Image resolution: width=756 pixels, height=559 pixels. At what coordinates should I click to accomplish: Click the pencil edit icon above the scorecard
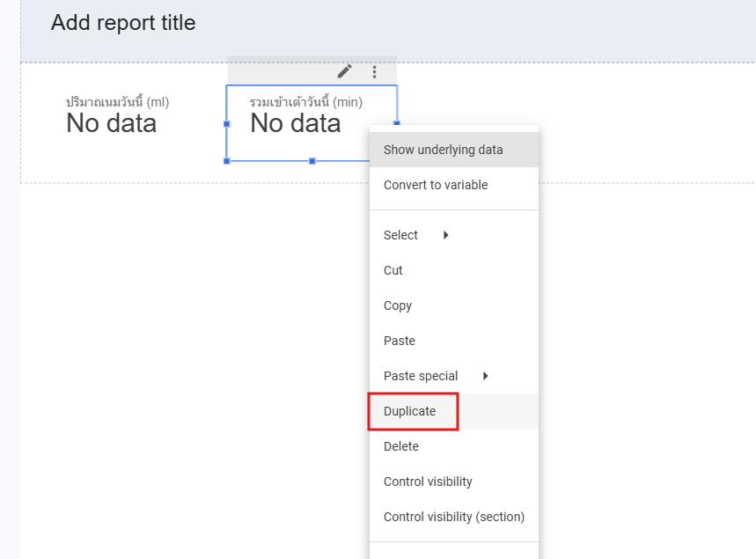point(345,71)
